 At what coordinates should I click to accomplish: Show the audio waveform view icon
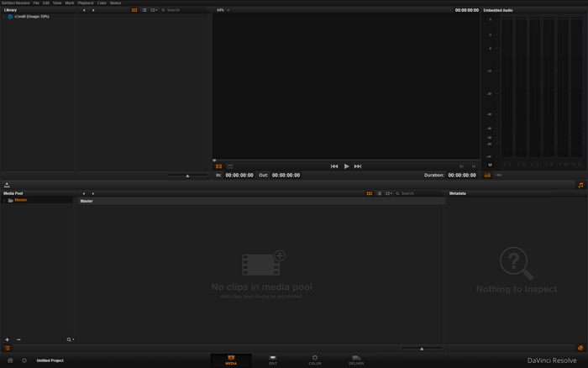pyautogui.click(x=499, y=176)
